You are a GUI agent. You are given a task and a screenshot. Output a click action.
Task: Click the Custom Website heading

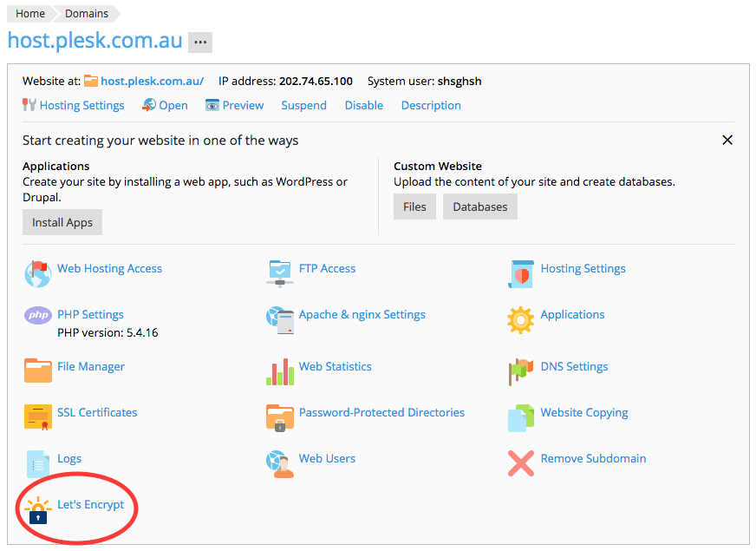[438, 166]
